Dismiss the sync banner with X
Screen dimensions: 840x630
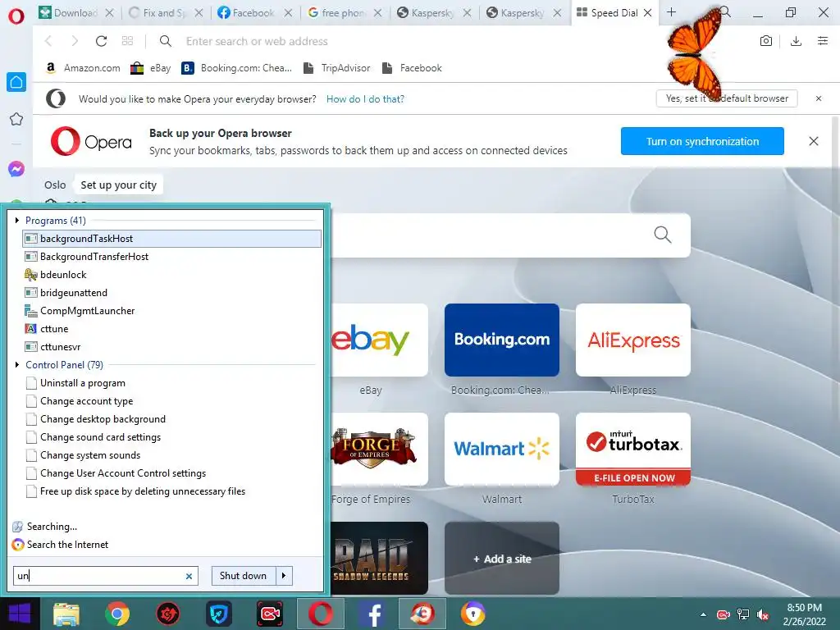point(814,141)
